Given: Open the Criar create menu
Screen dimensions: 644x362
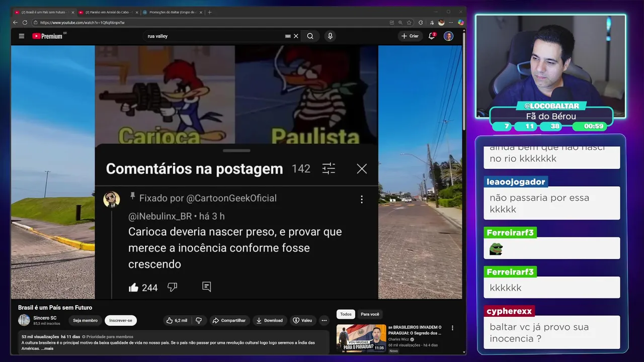Looking at the screenshot, I should [410, 36].
